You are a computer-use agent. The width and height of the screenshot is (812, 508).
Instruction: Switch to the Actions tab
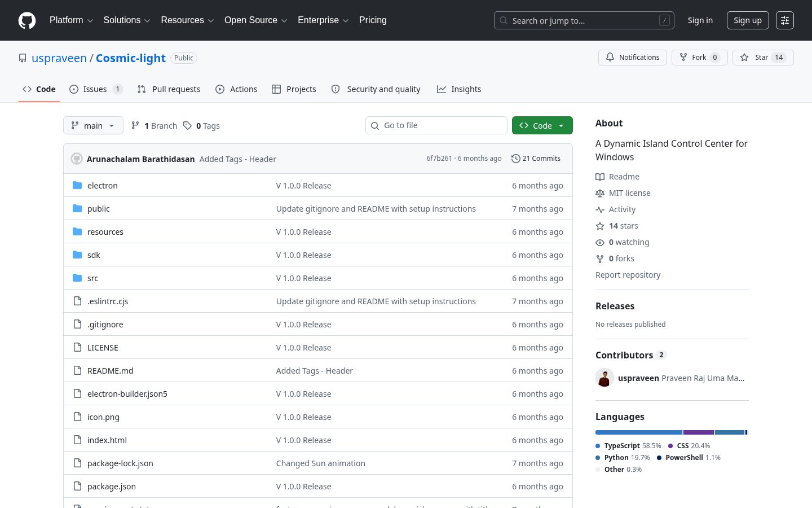click(x=236, y=89)
